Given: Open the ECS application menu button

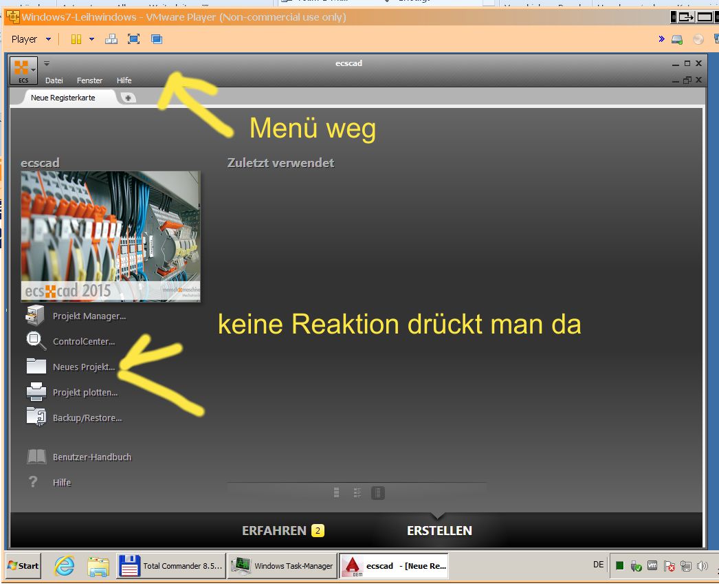Looking at the screenshot, I should (x=23, y=71).
